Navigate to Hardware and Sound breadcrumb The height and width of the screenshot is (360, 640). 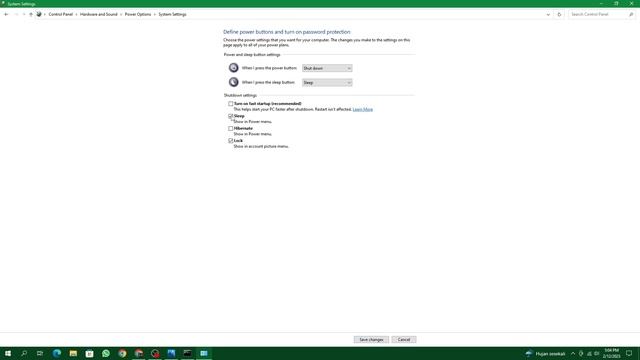tap(98, 14)
